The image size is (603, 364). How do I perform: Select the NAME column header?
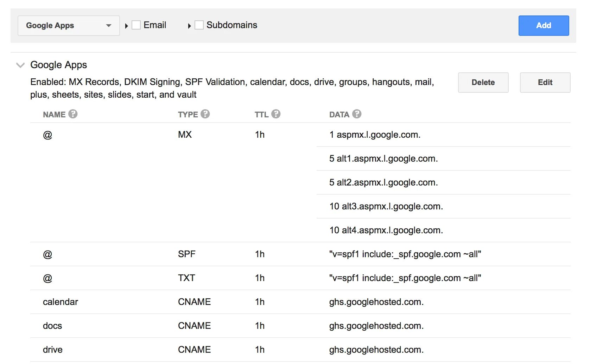pyautogui.click(x=54, y=115)
